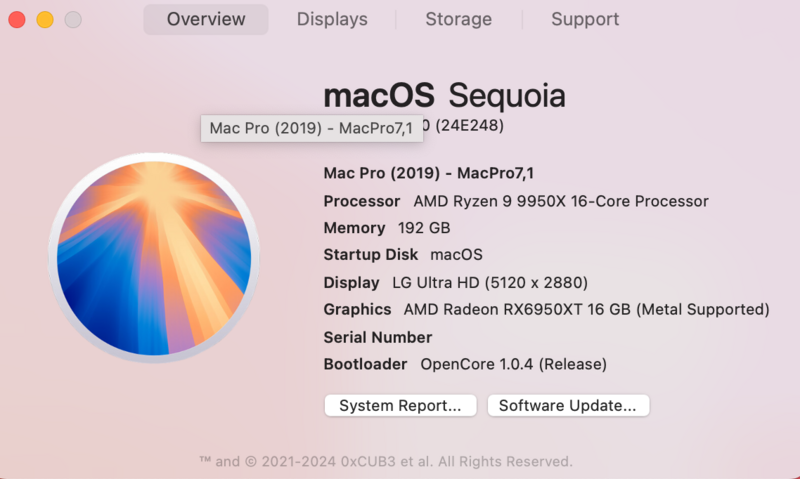Click the Graphics AMD Radeon line

(x=546, y=309)
